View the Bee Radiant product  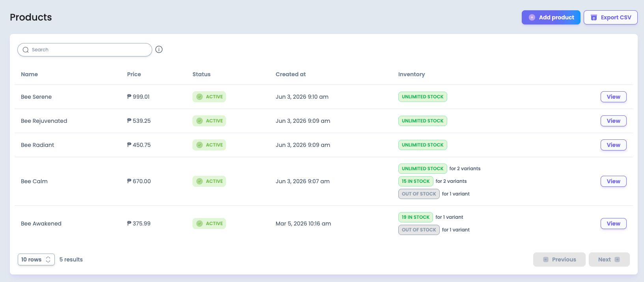(613, 145)
